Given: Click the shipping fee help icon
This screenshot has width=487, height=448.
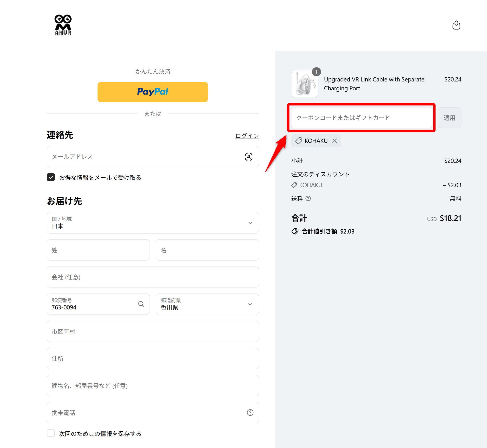Looking at the screenshot, I should (x=308, y=199).
